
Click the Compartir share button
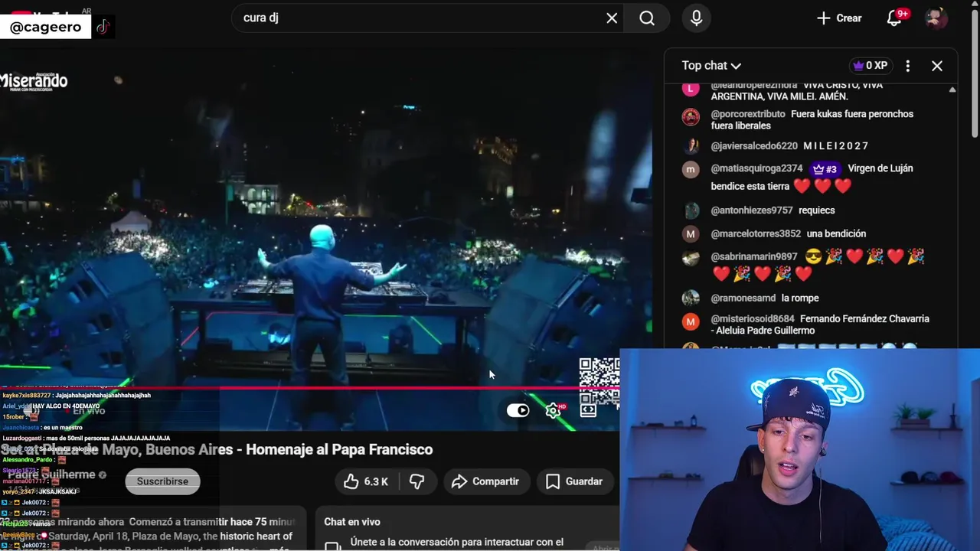pyautogui.click(x=486, y=481)
